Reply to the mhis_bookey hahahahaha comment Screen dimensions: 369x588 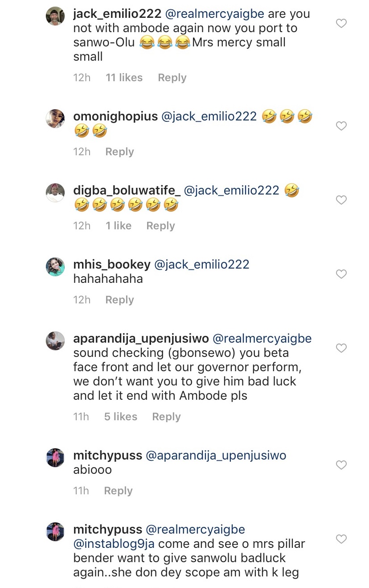coord(119,300)
